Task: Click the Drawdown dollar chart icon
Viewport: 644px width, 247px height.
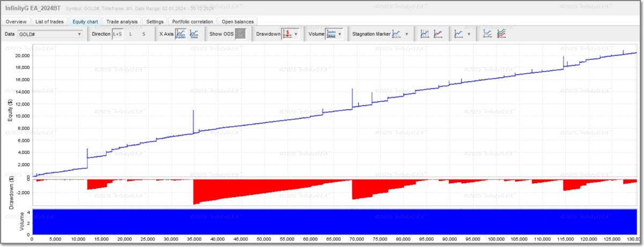Action: (287, 34)
